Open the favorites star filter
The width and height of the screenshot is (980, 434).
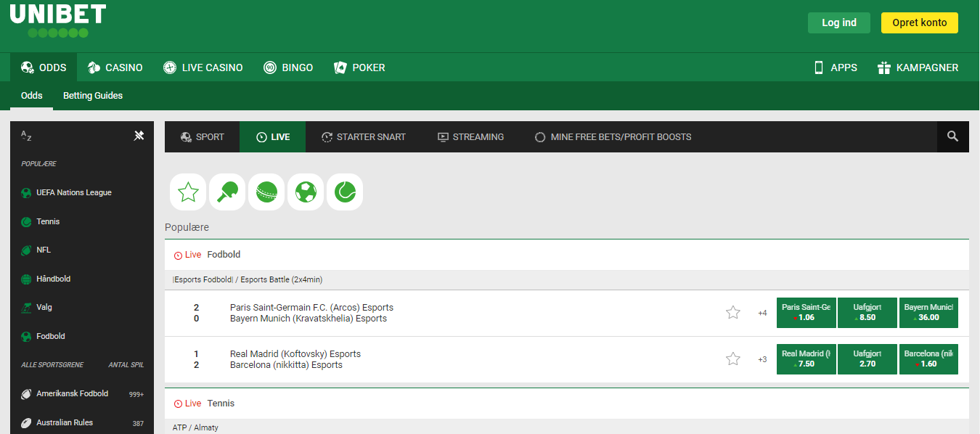tap(188, 192)
